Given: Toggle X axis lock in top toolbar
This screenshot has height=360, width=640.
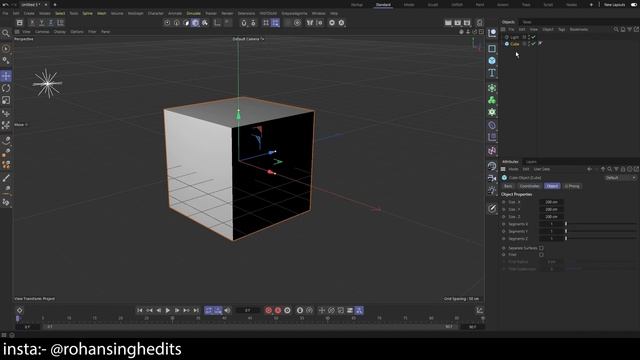Looking at the screenshot, I should pyautogui.click(x=32, y=23).
